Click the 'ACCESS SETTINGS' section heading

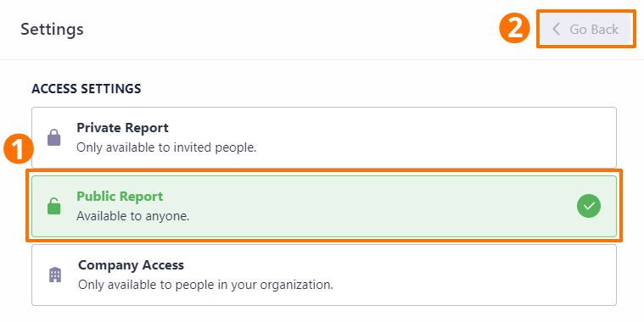click(x=87, y=89)
